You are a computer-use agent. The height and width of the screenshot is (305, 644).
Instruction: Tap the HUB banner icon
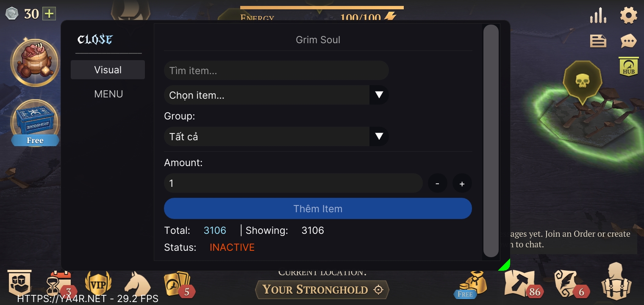pyautogui.click(x=629, y=67)
